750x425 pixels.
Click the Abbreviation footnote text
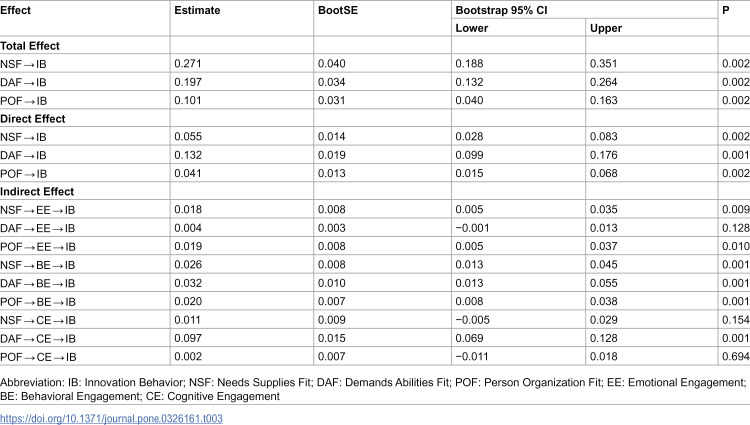pos(373,389)
